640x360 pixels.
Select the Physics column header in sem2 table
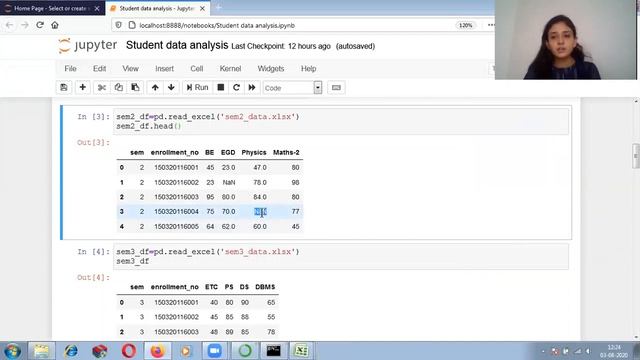tap(254, 153)
